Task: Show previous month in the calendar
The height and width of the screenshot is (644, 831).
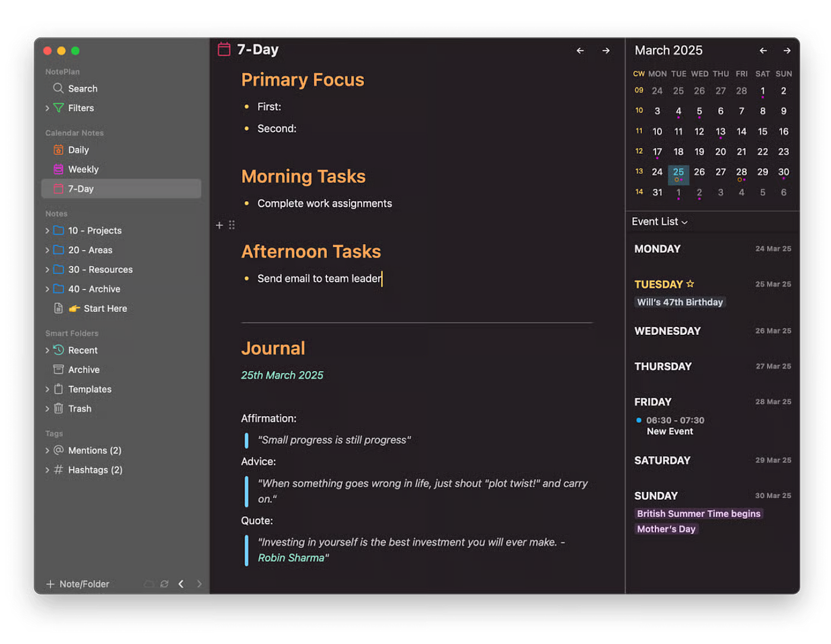Action: click(763, 51)
